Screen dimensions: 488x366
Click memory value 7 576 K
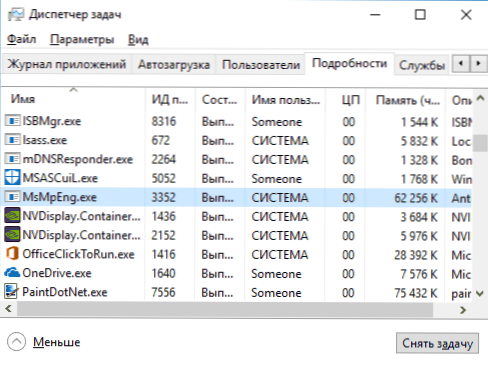click(x=419, y=274)
